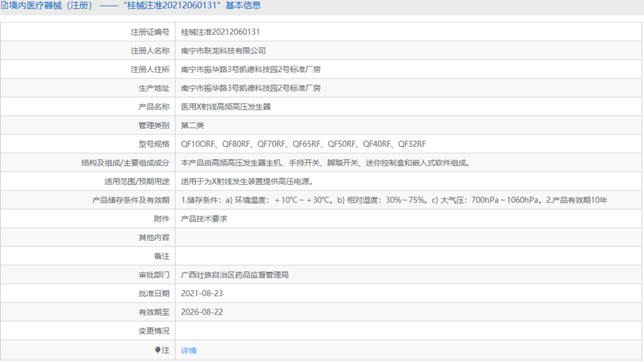
Task: Click the 注册人住所 label
Action: click(x=150, y=70)
